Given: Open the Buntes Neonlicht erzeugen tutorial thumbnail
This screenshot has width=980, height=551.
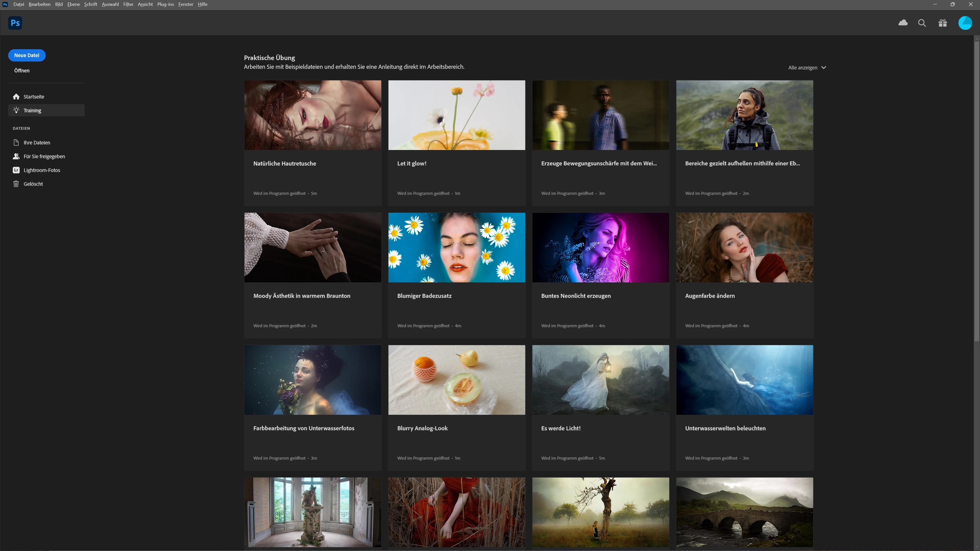Looking at the screenshot, I should (600, 247).
